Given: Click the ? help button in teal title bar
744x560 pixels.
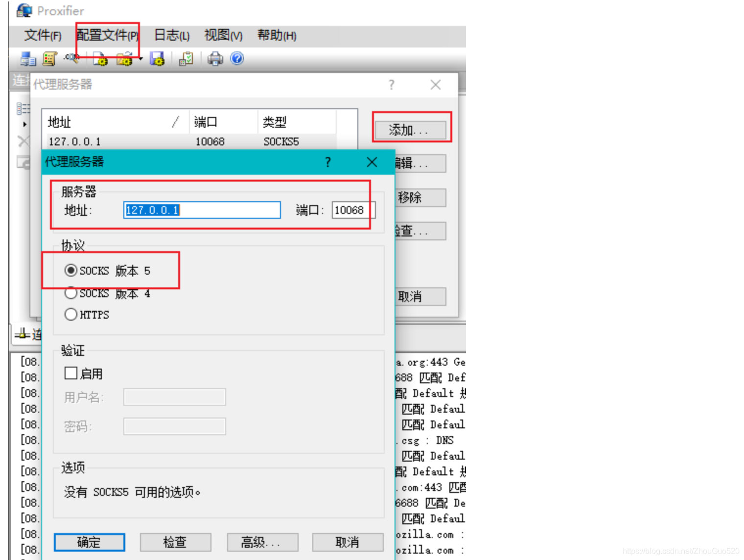Looking at the screenshot, I should tap(328, 162).
